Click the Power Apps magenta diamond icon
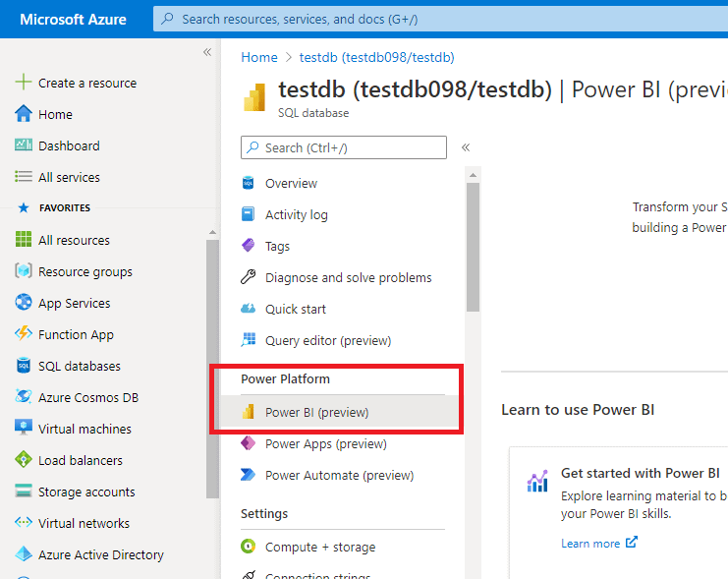728x579 pixels. (248, 443)
